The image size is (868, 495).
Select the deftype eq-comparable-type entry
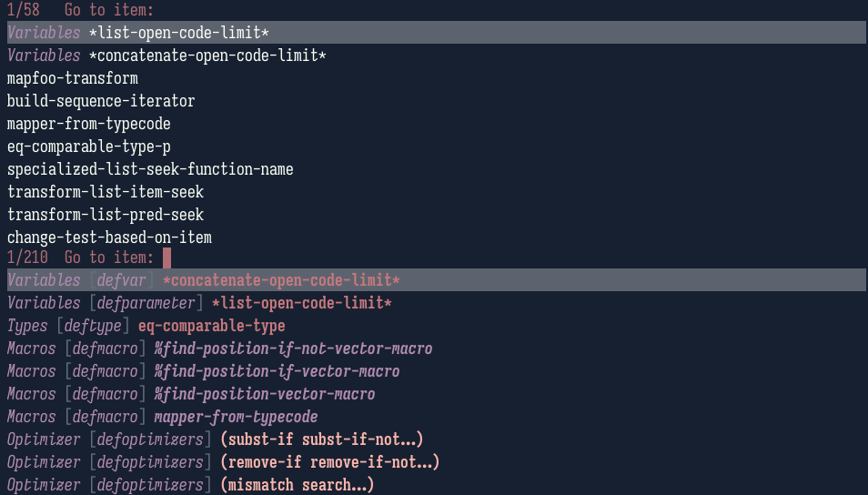click(x=146, y=326)
